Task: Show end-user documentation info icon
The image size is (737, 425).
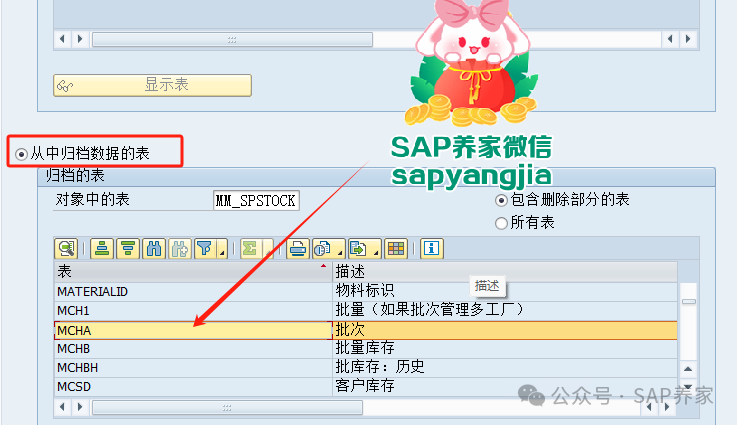Action: pyautogui.click(x=431, y=249)
